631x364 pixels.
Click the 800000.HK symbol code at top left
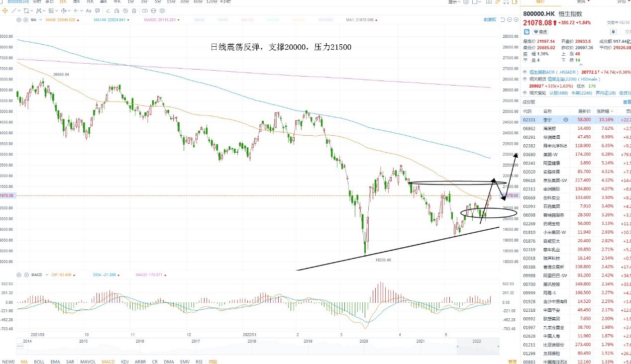pyautogui.click(x=18, y=2)
